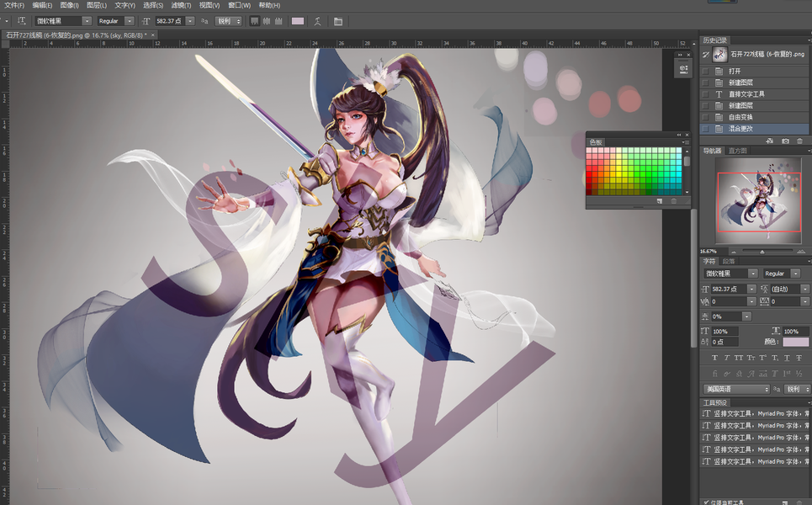Create new snapshot camera icon in History

[786, 141]
